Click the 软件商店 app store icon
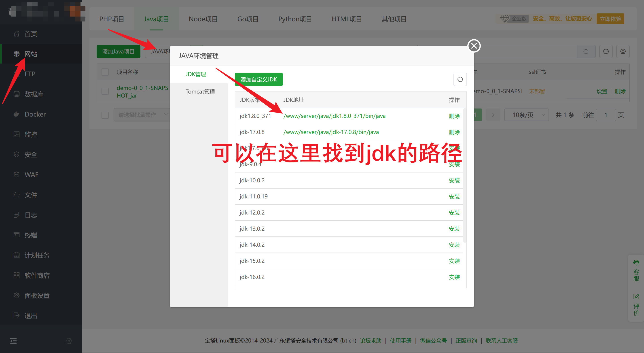Image resolution: width=644 pixels, height=353 pixels. [x=17, y=275]
